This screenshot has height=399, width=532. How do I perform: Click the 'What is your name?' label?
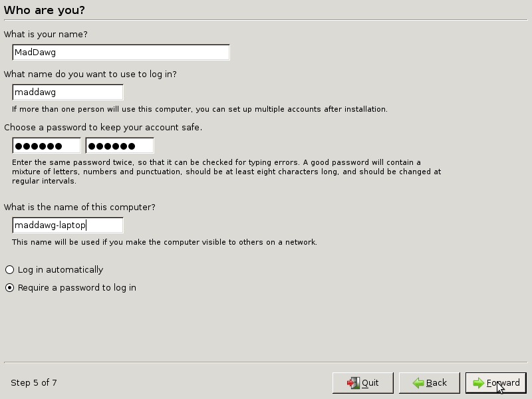click(46, 35)
